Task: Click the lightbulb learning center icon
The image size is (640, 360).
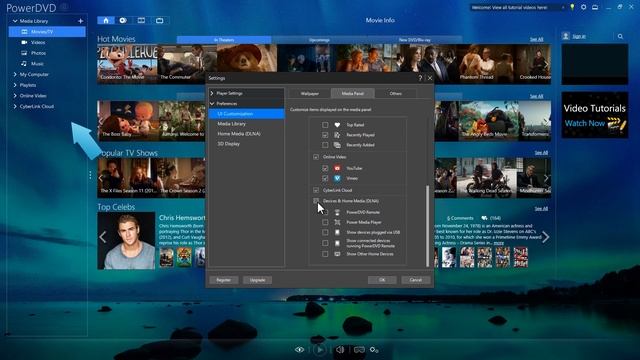Action: pyautogui.click(x=572, y=7)
